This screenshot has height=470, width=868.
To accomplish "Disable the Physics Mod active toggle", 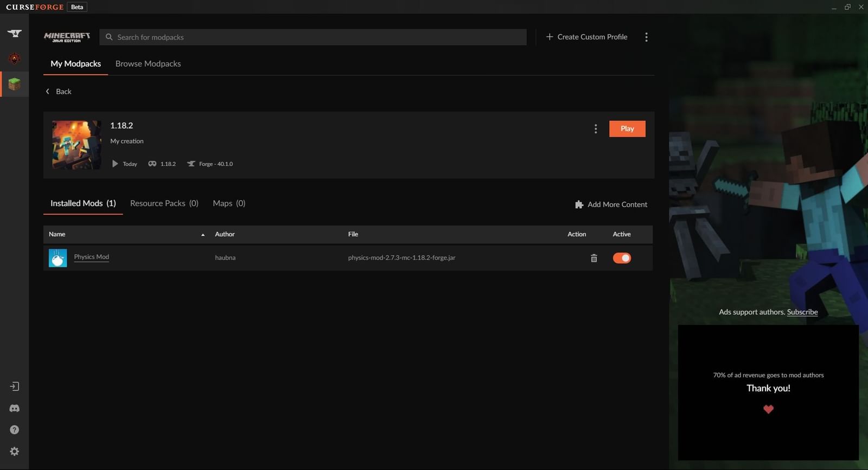I will coord(622,258).
